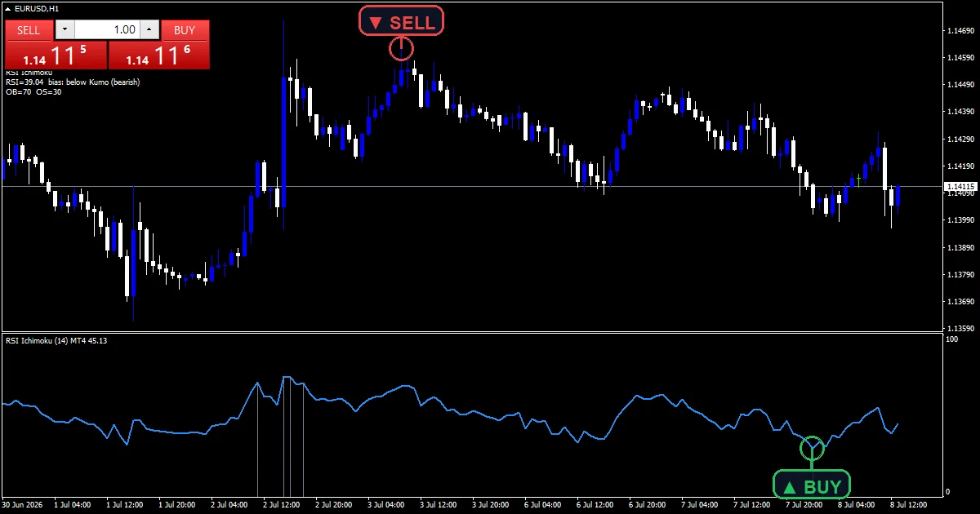Click the 100 level on RSI scale
The image size is (980, 514).
click(952, 339)
